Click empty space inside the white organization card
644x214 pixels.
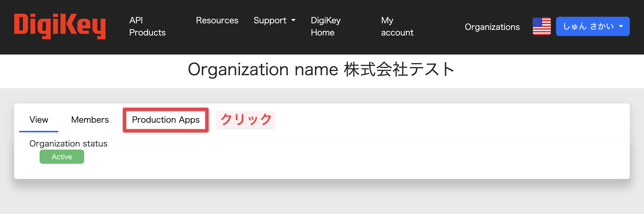click(380, 152)
